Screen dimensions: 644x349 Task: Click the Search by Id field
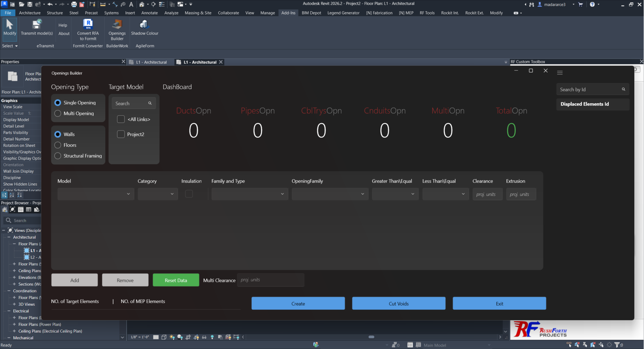coord(593,90)
